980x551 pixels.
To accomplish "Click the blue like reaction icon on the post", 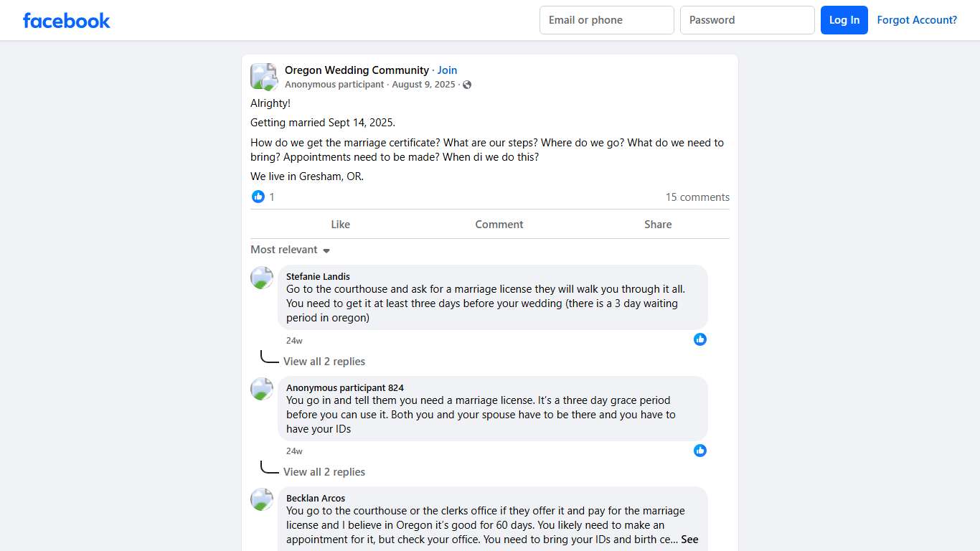I will click(258, 197).
